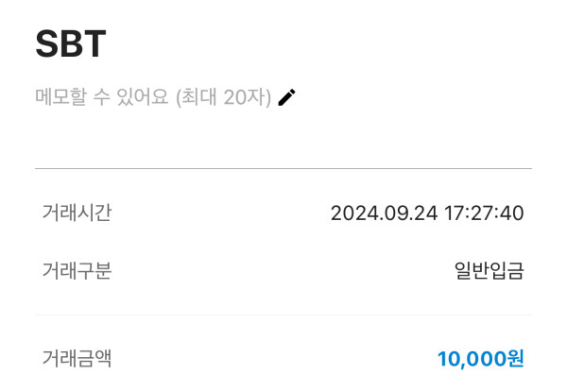This screenshot has height=392, width=567.
Task: Click the 거래금액 label
Action: 77,359
